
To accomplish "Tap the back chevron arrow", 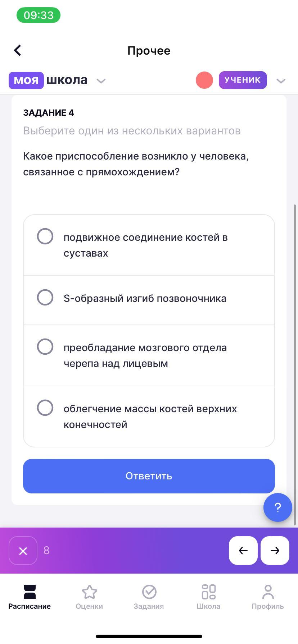I will (x=18, y=50).
